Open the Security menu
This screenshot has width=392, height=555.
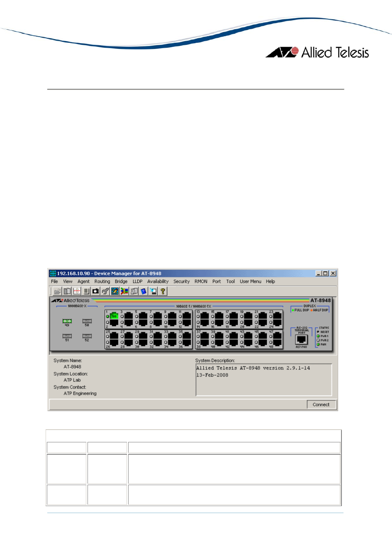182,282
